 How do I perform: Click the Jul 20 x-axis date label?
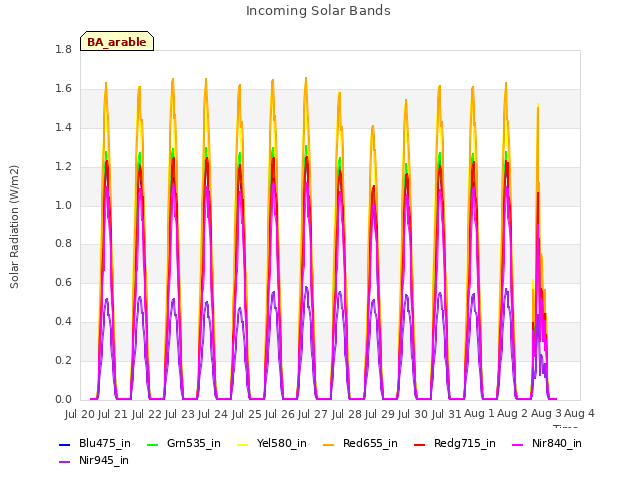tap(80, 414)
